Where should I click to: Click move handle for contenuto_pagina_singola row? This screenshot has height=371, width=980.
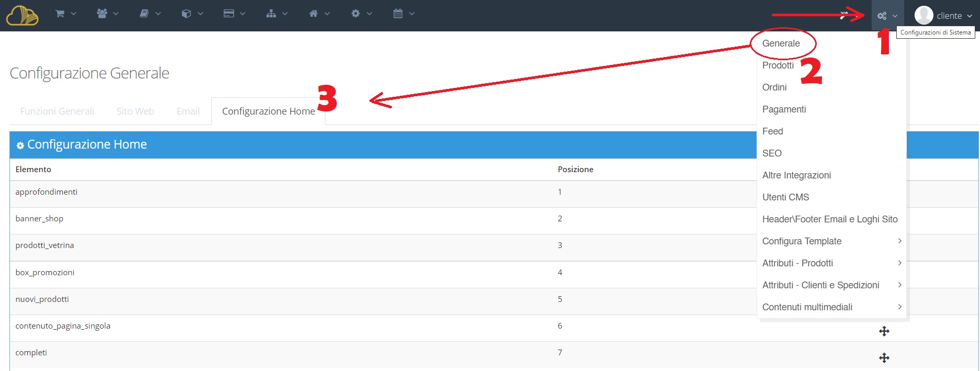884,331
